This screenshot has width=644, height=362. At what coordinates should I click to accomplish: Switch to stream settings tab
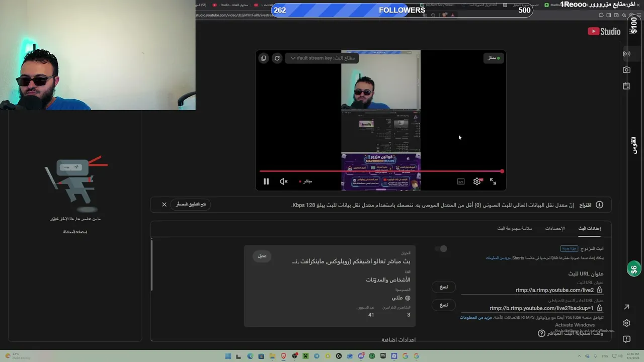coord(589,228)
